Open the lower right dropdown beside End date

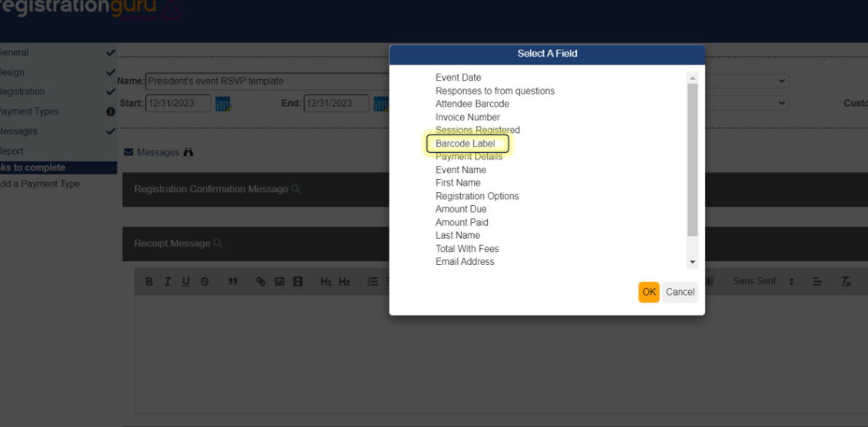[747, 103]
